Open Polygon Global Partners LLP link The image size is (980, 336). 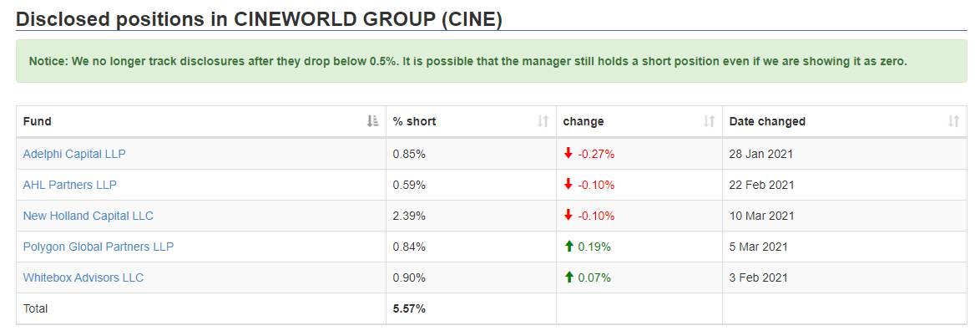pyautogui.click(x=99, y=247)
